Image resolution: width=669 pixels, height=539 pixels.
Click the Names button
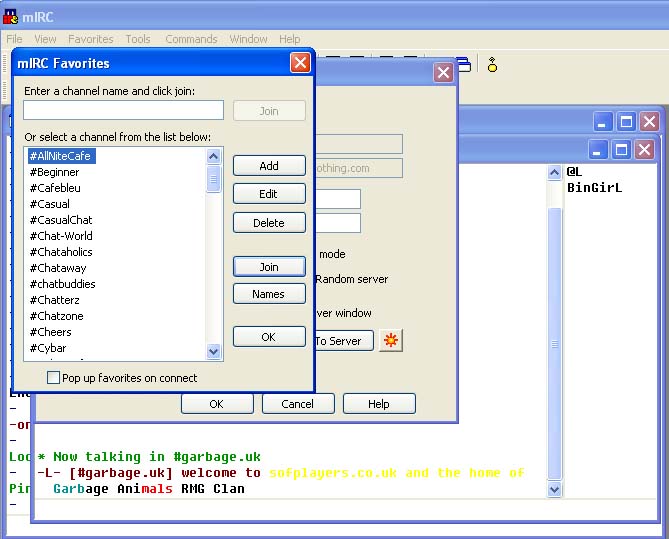tap(269, 294)
